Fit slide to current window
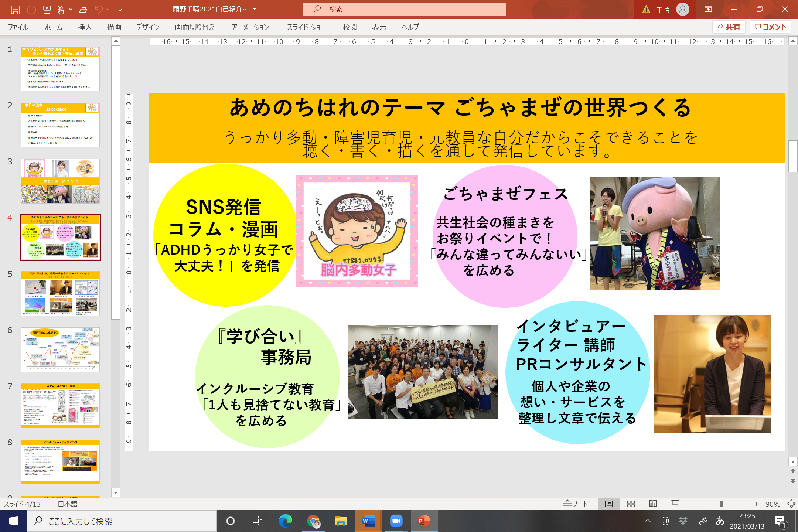The image size is (798, 532). [791, 504]
